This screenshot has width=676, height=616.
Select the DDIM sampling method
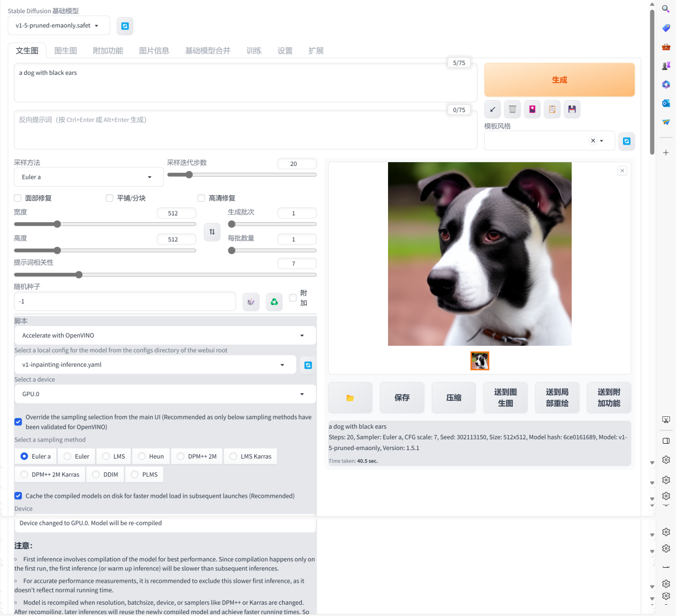[105, 474]
